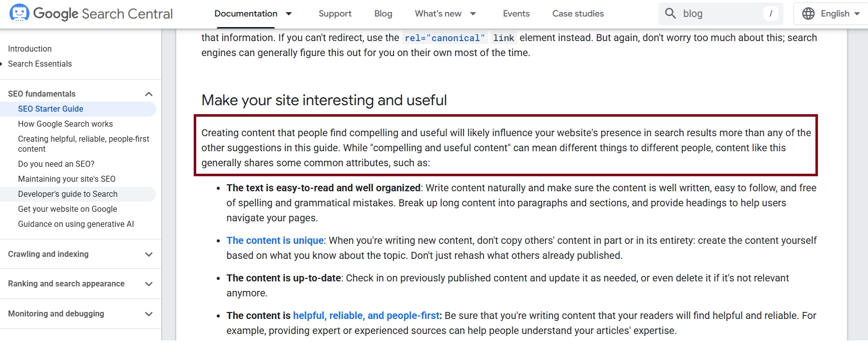Image resolution: width=868 pixels, height=348 pixels.
Task: Open the What's new dropdown menu
Action: click(x=473, y=14)
